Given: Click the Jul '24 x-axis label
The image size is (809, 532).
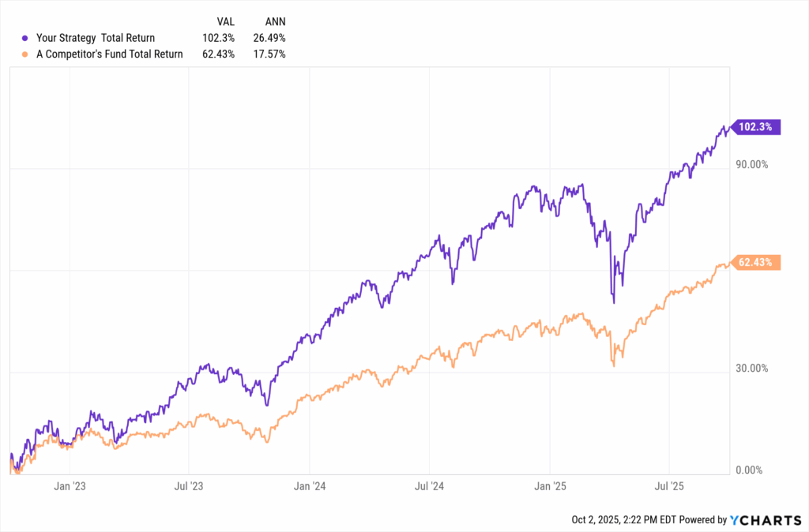Looking at the screenshot, I should (x=428, y=486).
